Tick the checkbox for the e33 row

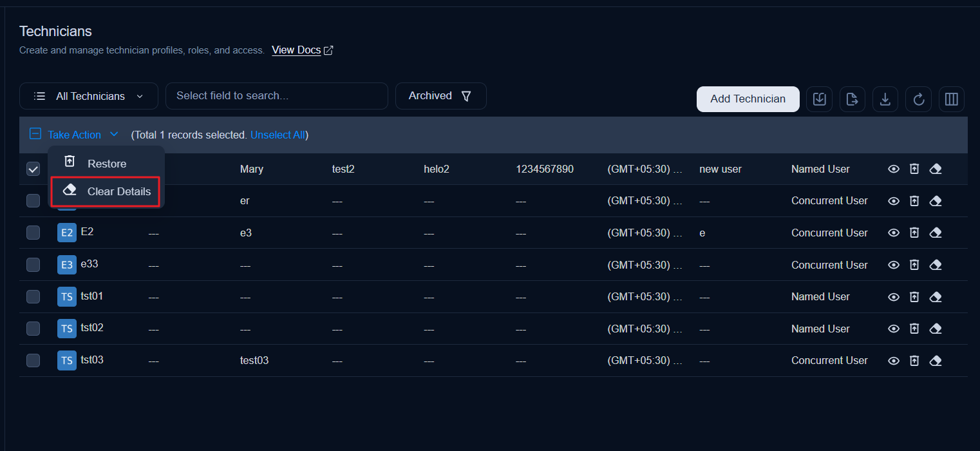[x=33, y=265]
